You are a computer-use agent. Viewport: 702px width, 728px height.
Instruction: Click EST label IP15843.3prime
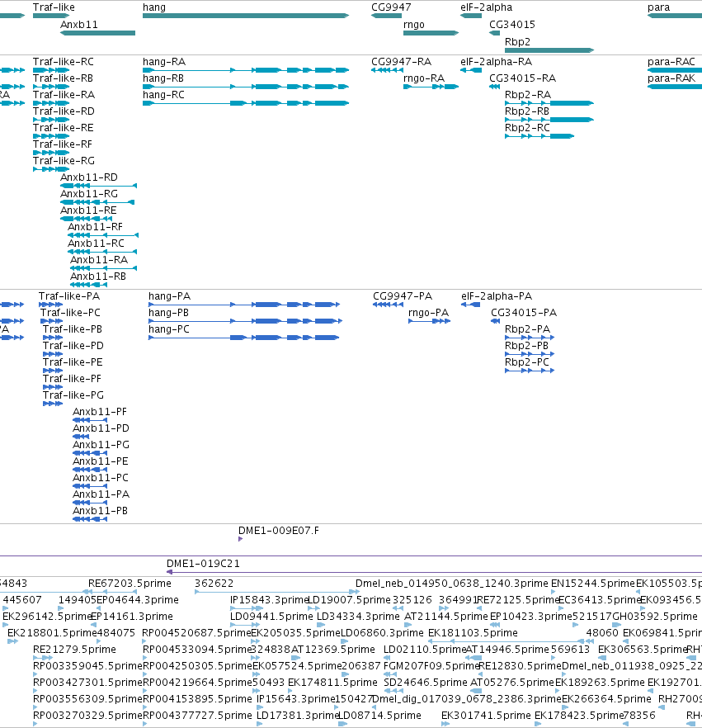tap(270, 600)
